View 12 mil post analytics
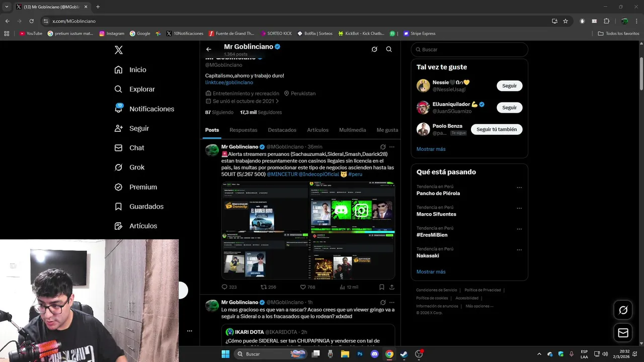Viewport: 644px width, 362px height. click(349, 287)
